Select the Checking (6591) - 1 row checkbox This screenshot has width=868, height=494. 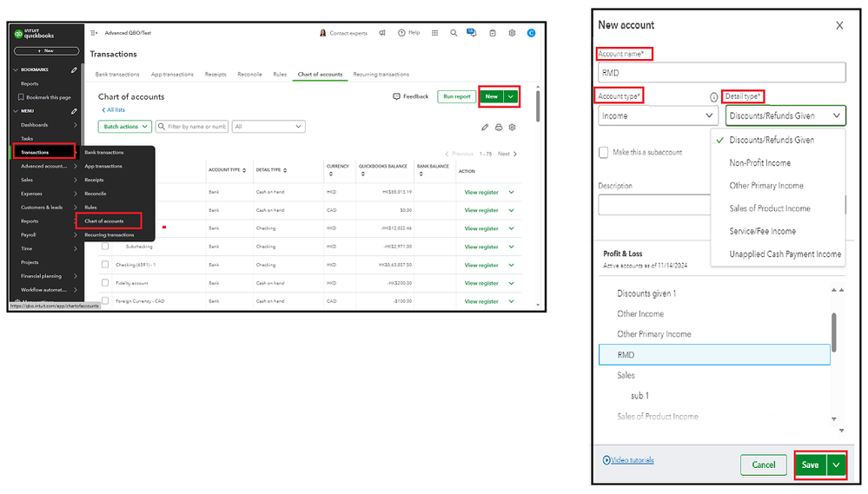coord(105,265)
